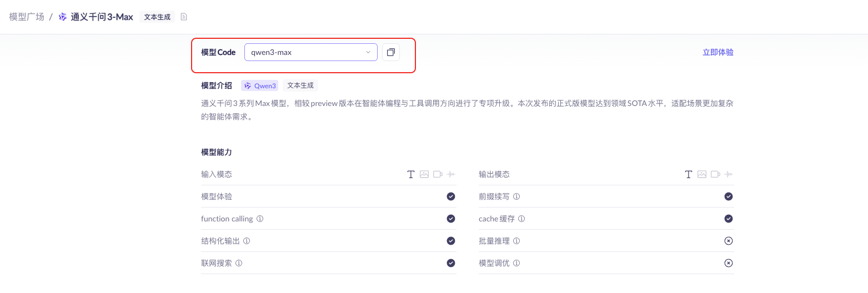The image size is (868, 293).
Task: Click the text modality icon in 输入模态 row
Action: point(411,174)
